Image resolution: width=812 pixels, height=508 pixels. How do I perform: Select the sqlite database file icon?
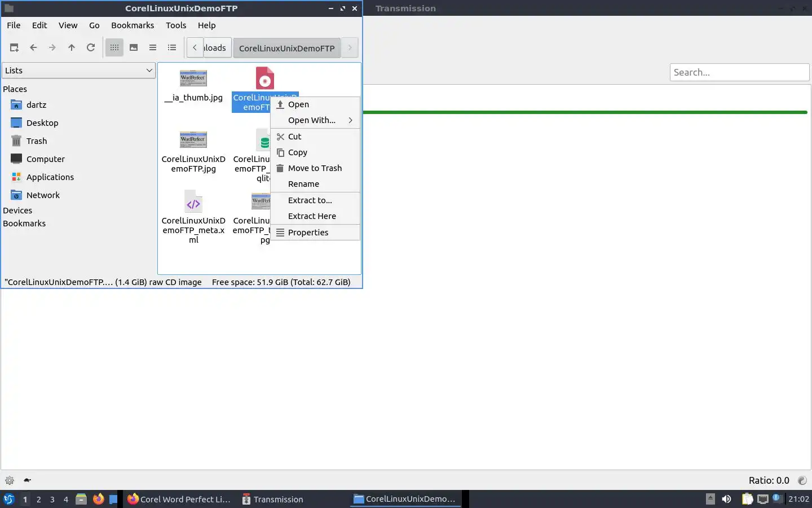click(263, 139)
